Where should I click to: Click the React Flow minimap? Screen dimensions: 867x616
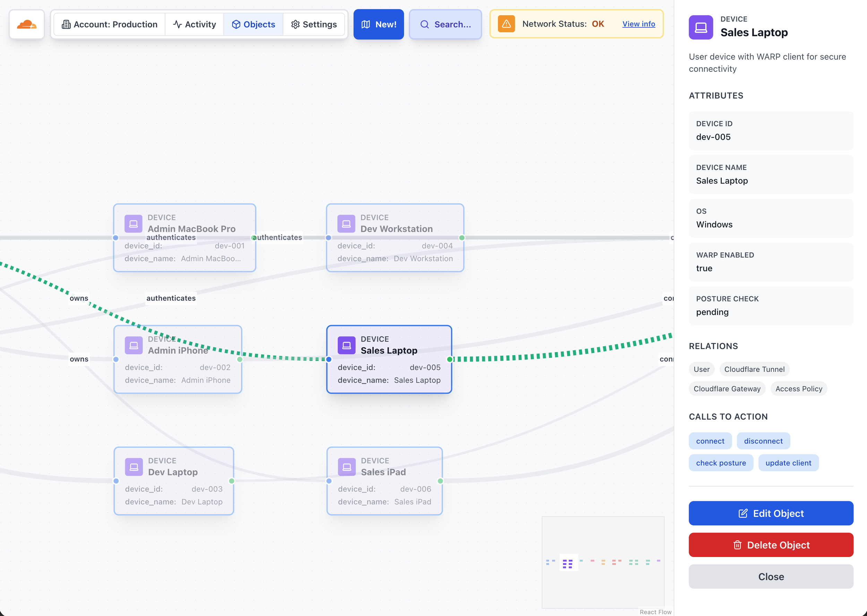click(603, 563)
